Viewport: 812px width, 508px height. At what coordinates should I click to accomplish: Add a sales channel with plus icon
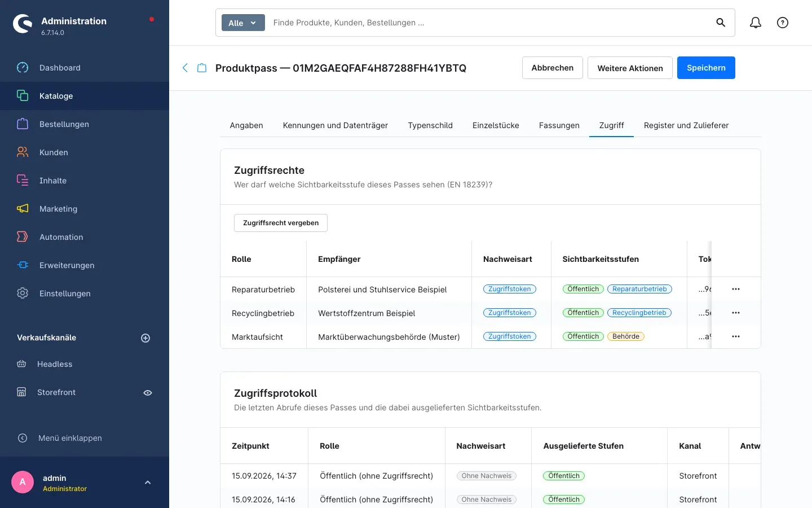pos(145,338)
